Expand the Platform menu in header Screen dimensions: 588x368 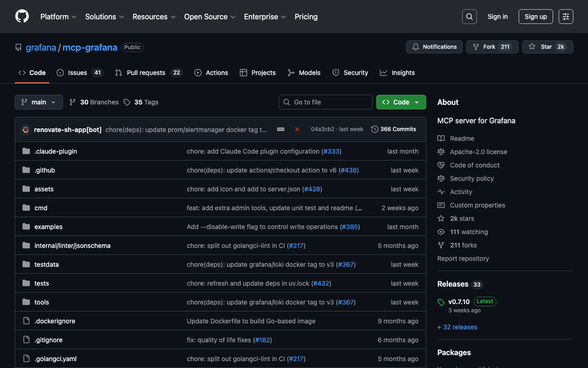pyautogui.click(x=58, y=17)
